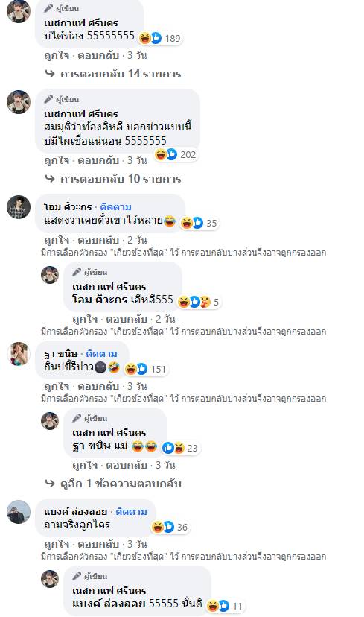Screen dimensions: 364x617
Task: Follow ฐา ขนิษ via ติดตาม link
Action: tap(101, 354)
